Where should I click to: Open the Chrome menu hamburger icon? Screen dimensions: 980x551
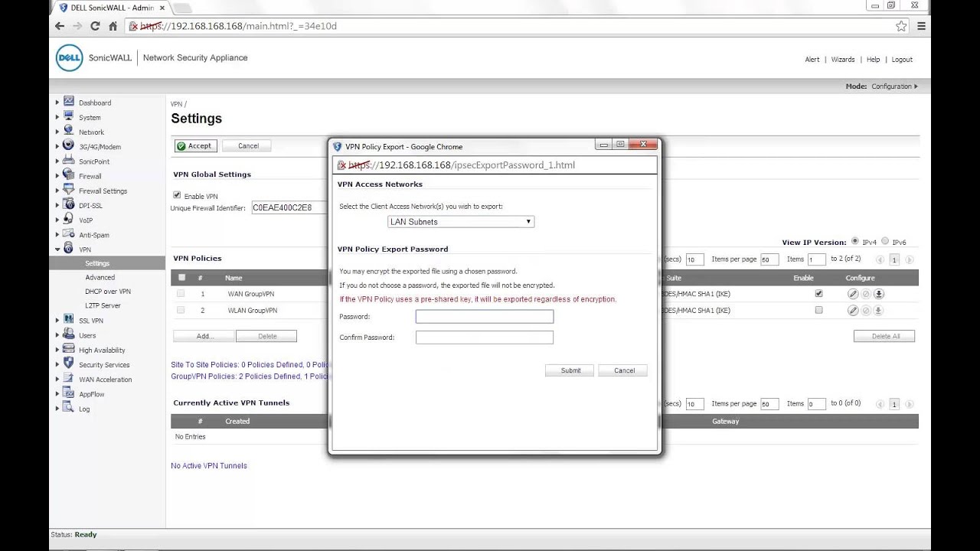coord(921,26)
